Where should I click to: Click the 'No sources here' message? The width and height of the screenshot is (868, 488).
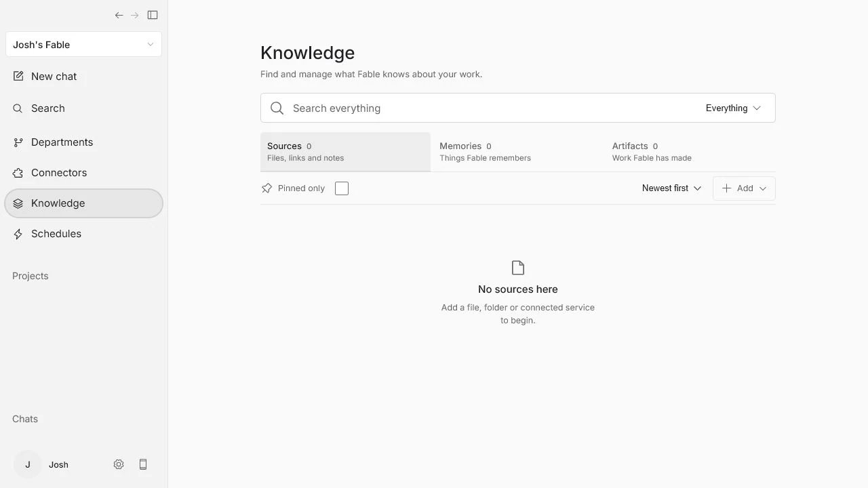(518, 289)
